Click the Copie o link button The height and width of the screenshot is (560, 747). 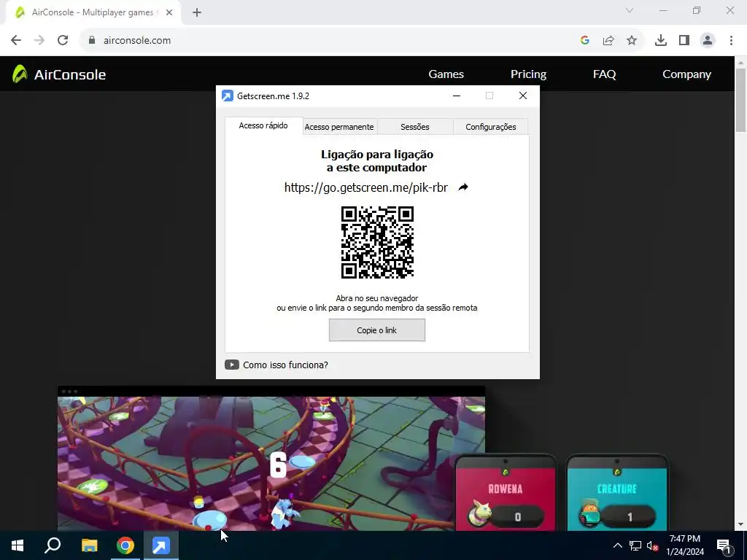click(377, 330)
